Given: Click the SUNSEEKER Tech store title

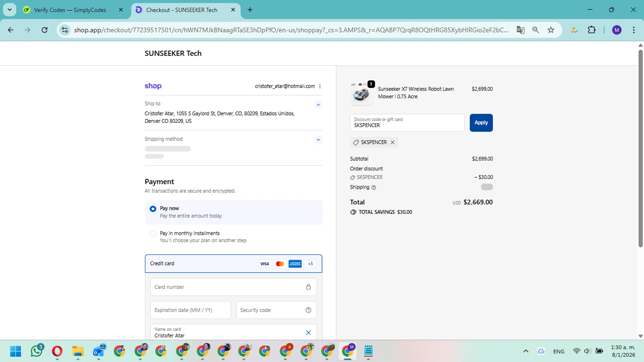Looking at the screenshot, I should point(173,54).
